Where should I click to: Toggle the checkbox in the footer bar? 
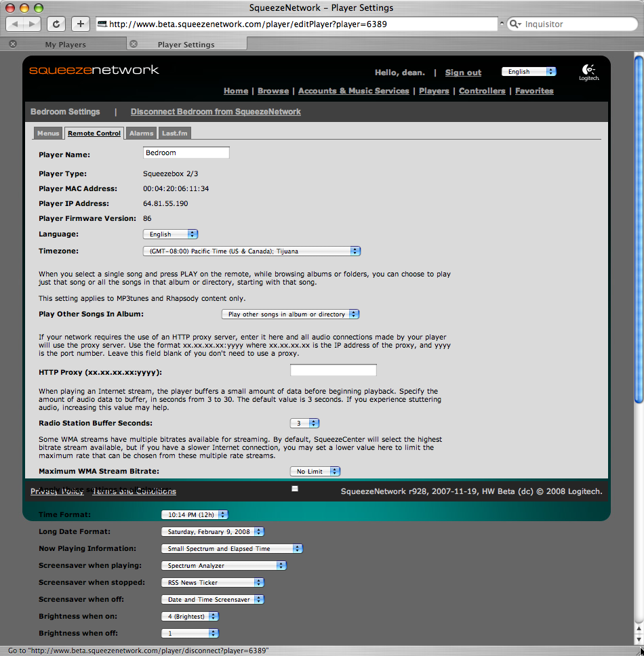point(294,488)
